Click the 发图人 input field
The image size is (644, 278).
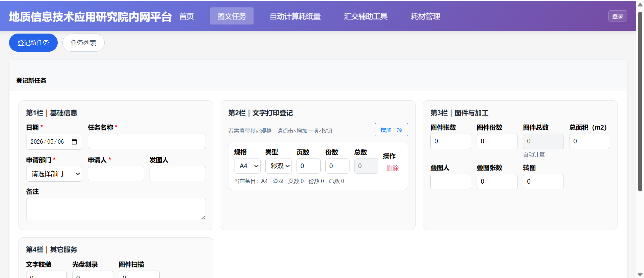pyautogui.click(x=178, y=174)
